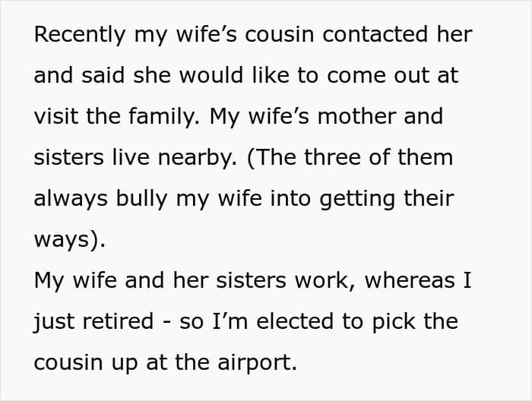The width and height of the screenshot is (532, 401).
Task: Click the word "always" in the text
Action: 72,199
